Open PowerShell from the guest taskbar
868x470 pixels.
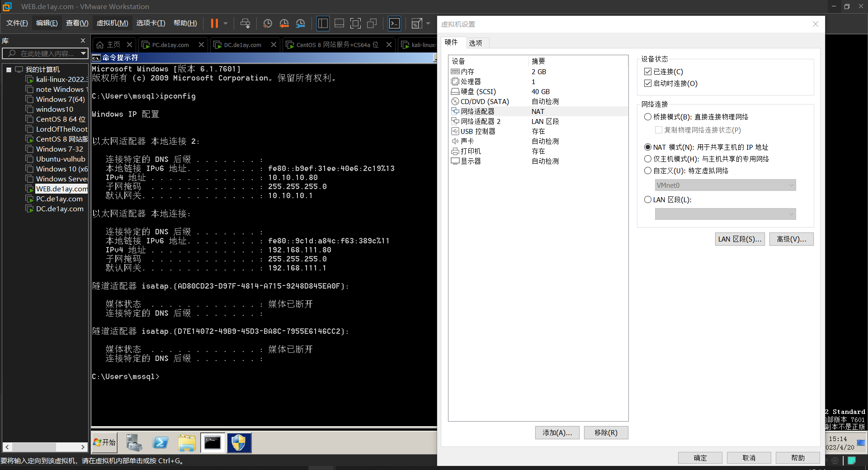coord(160,442)
